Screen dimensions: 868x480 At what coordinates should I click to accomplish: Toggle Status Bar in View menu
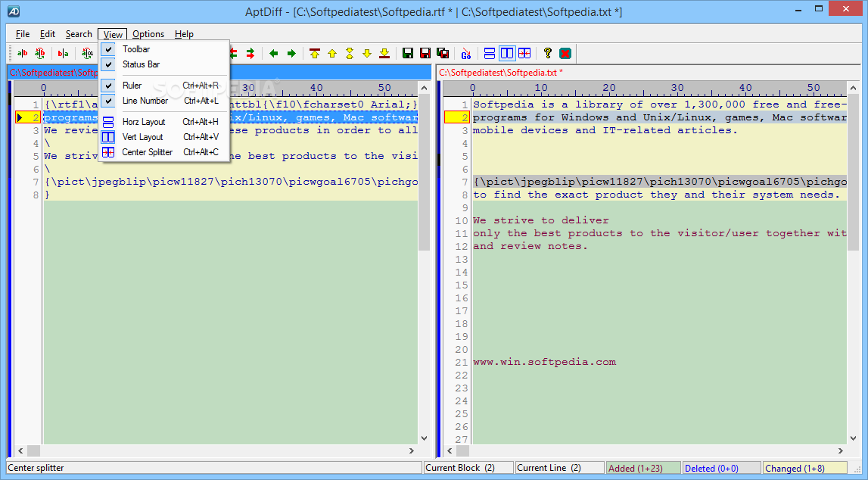coord(164,64)
